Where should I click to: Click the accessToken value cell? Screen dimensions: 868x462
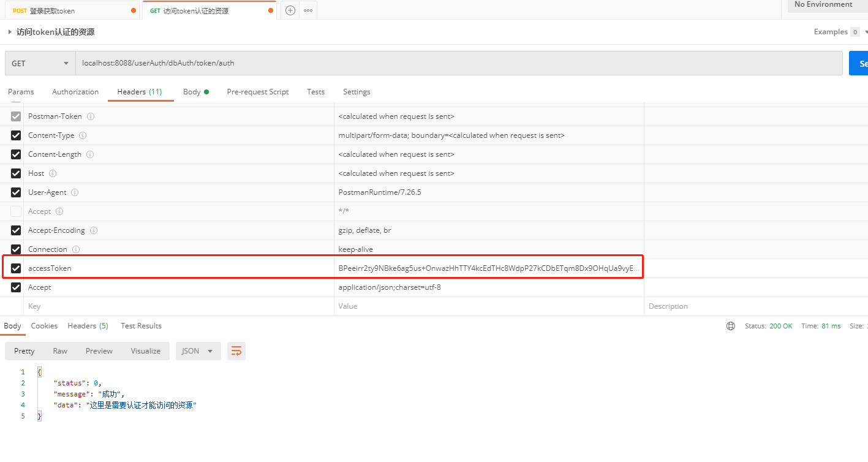[x=489, y=268]
